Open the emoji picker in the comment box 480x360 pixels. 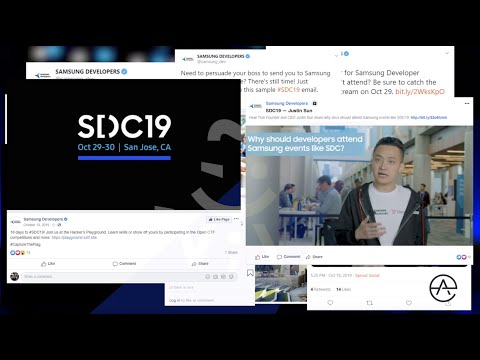[208, 277]
